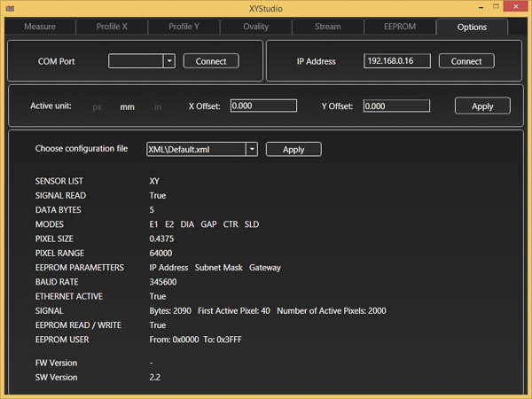Switch to the EEPROM tab

399,27
